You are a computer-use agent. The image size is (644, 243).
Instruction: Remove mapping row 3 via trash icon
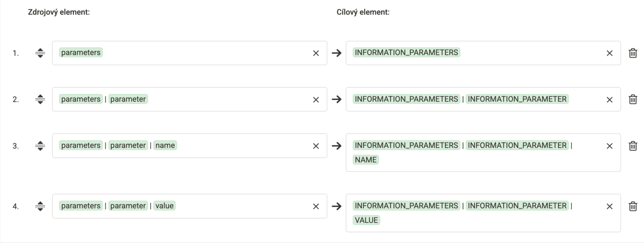pos(633,146)
